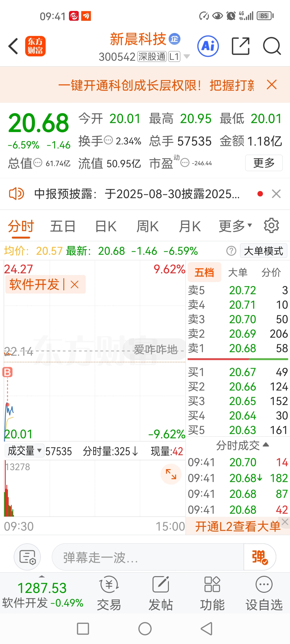Screen dimensions: 290x644
Task: Tap the 交易 trade icon
Action: [x=109, y=594]
